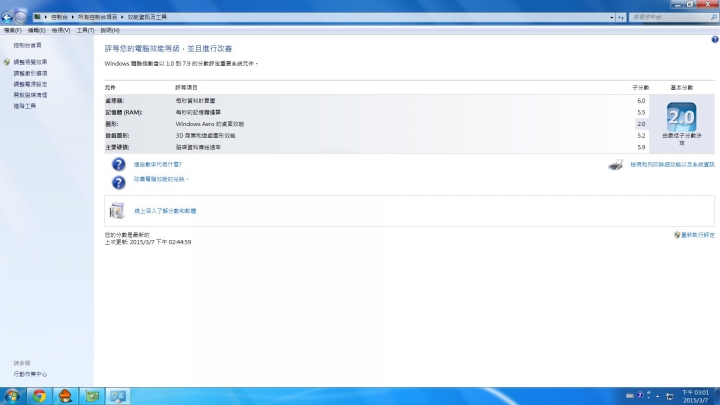This screenshot has height=405, width=720.
Task: Click the 改善電腦效能的秘訣 link
Action: 161,179
